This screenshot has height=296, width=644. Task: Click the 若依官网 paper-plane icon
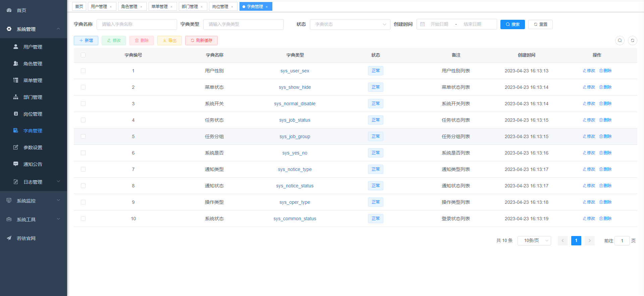(x=9, y=238)
